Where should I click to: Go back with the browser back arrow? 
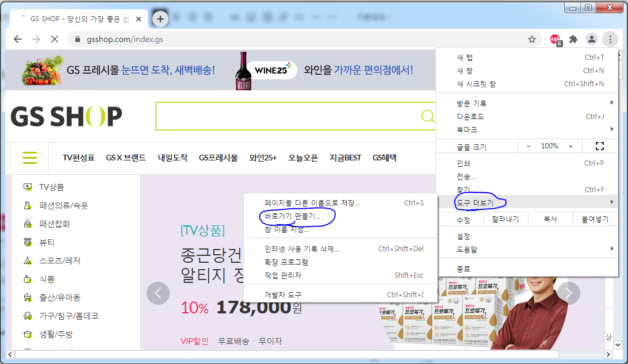18,39
